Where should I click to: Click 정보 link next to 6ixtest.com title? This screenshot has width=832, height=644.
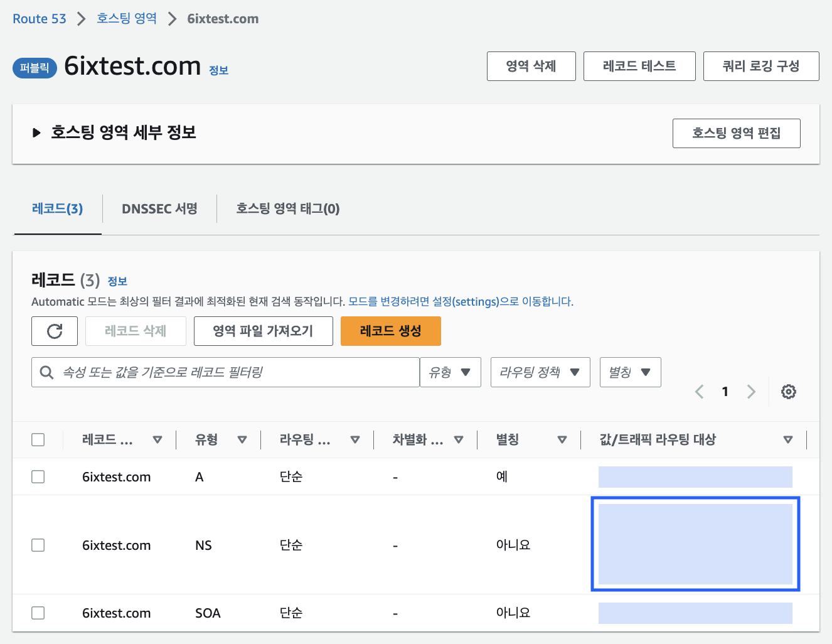(218, 70)
